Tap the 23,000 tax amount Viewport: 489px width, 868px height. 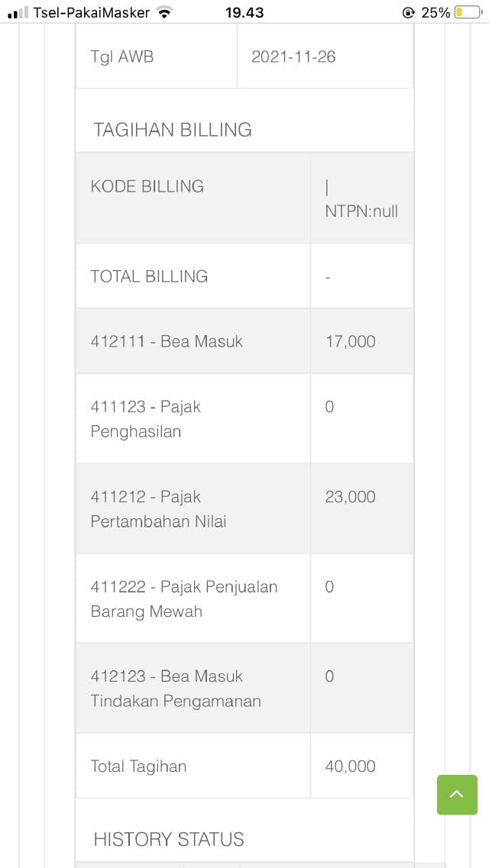[351, 497]
